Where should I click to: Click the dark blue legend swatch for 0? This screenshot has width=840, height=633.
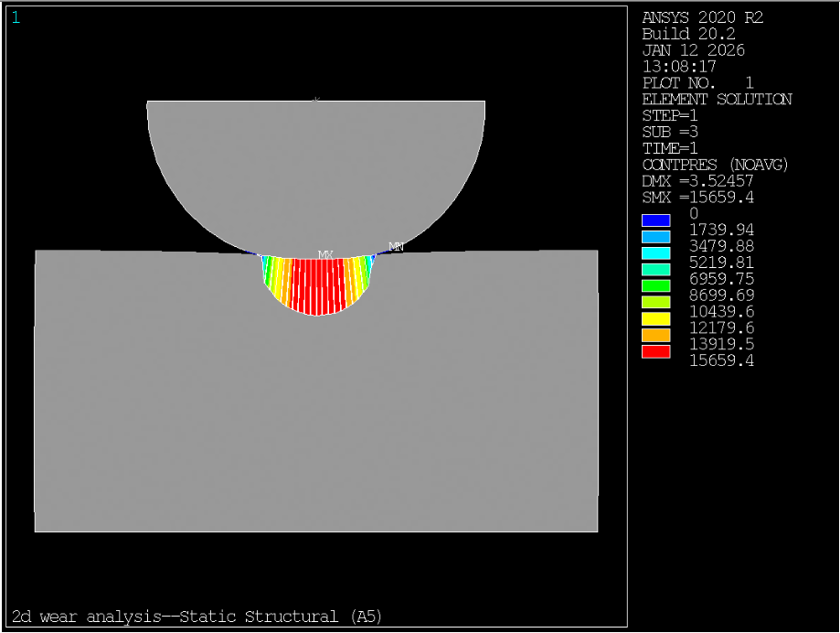click(655, 220)
